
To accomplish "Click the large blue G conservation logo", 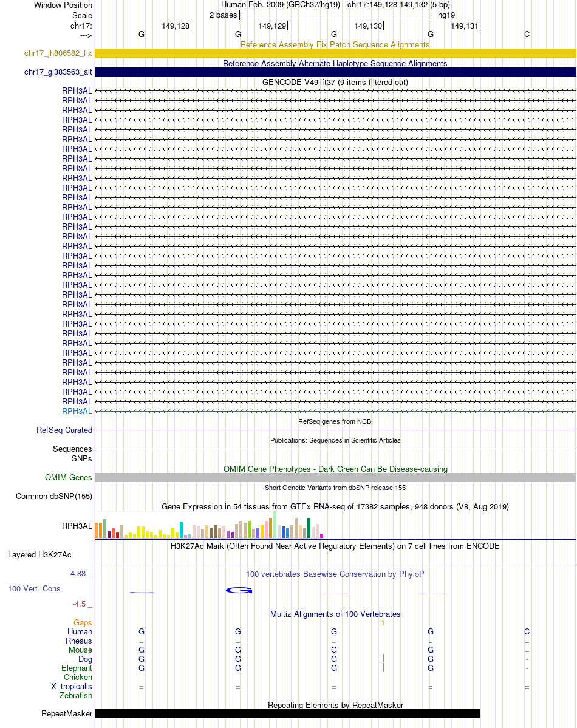I will (x=239, y=590).
